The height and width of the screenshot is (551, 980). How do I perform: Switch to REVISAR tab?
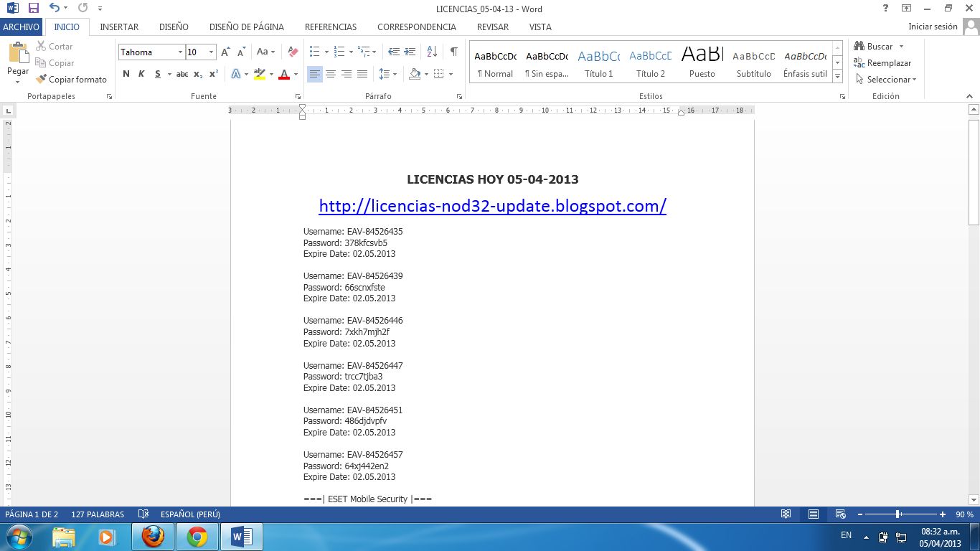[x=493, y=27]
